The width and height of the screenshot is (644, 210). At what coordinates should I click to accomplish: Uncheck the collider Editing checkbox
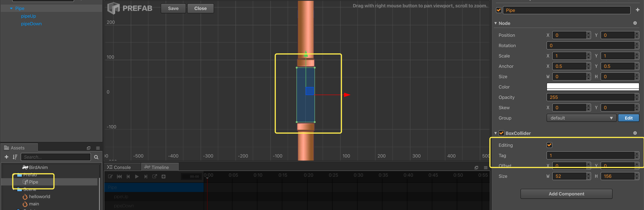549,145
